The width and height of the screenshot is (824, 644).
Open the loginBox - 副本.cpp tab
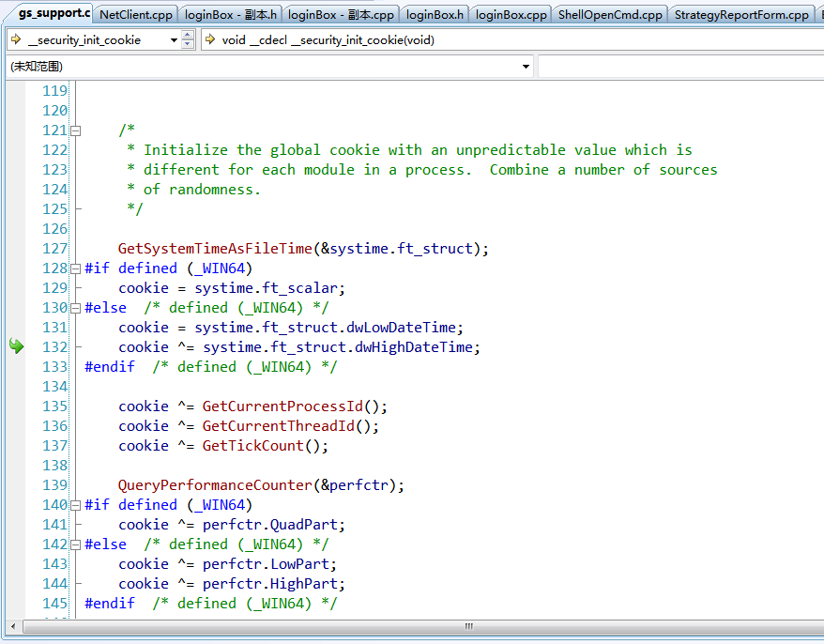pos(341,15)
